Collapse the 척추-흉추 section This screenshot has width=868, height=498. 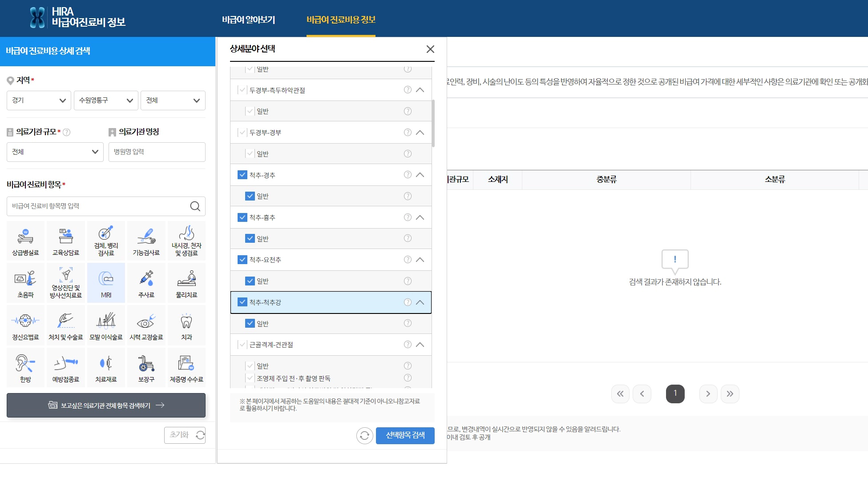click(420, 217)
